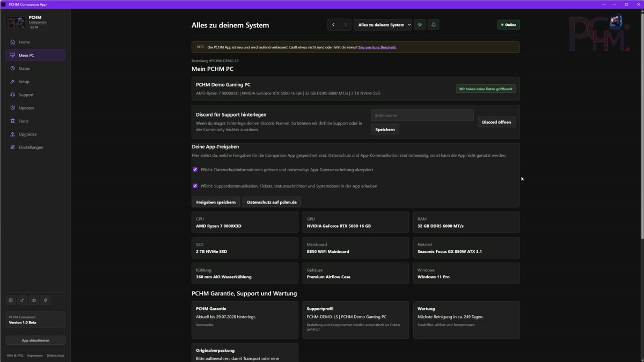Click the Originalverpackung card
This screenshot has height=362, width=644.
click(x=245, y=353)
